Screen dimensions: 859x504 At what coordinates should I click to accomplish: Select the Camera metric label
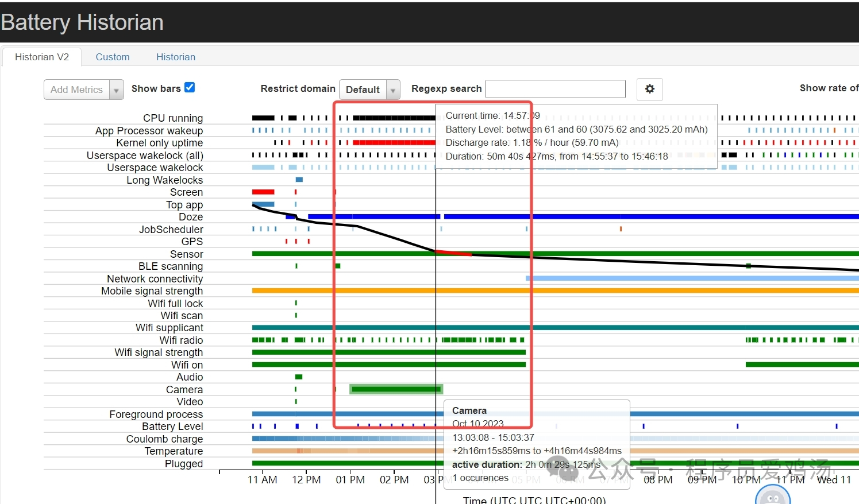184,390
